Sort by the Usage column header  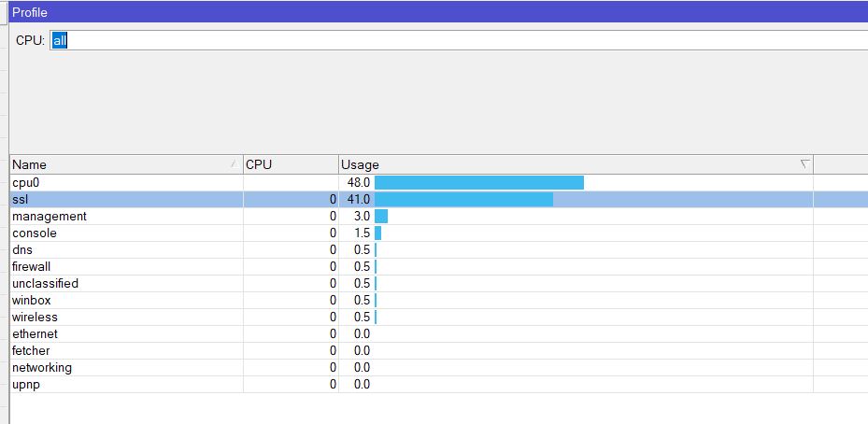[576, 164]
